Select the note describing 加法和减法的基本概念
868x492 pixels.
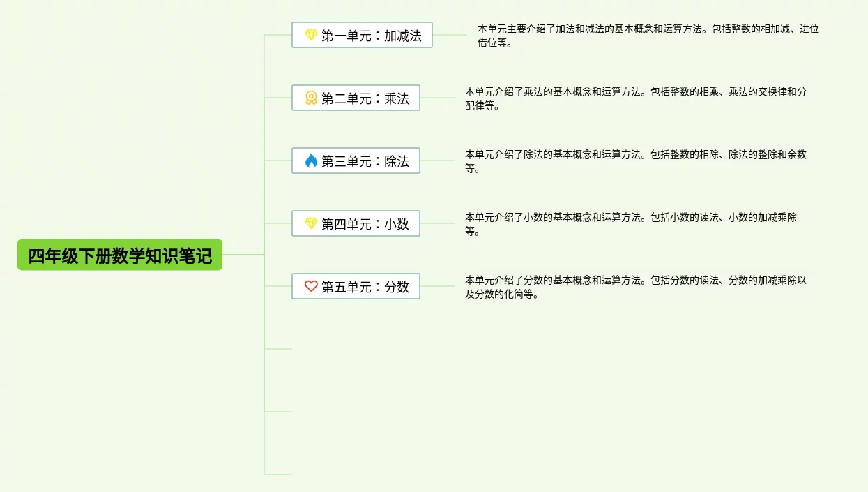tap(648, 36)
